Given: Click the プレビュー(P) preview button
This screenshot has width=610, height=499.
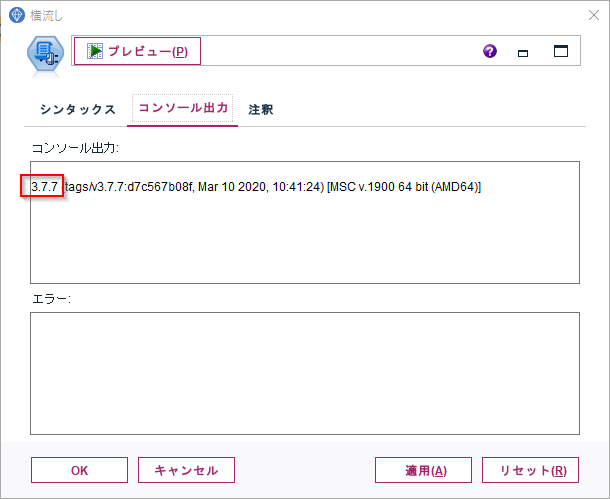Looking at the screenshot, I should point(137,51).
